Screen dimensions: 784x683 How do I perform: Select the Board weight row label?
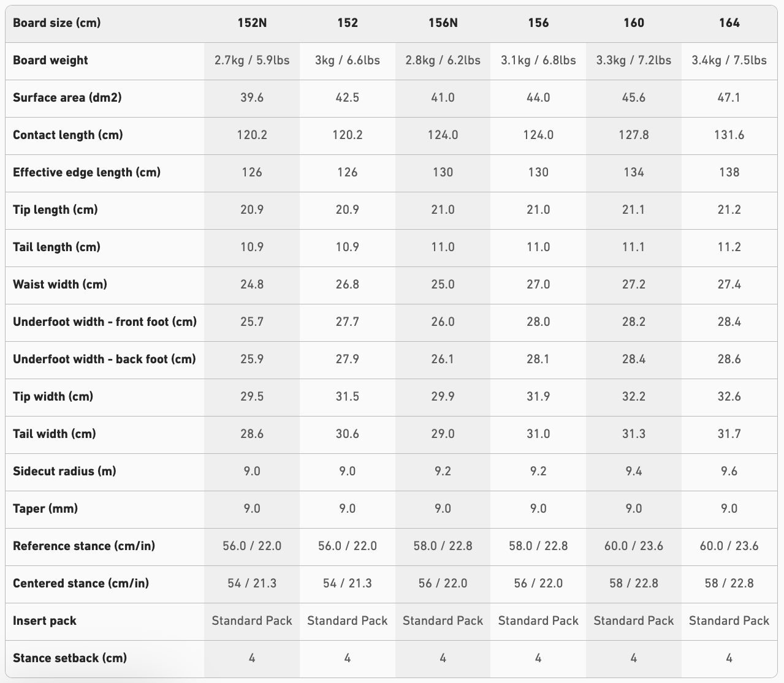click(x=50, y=60)
